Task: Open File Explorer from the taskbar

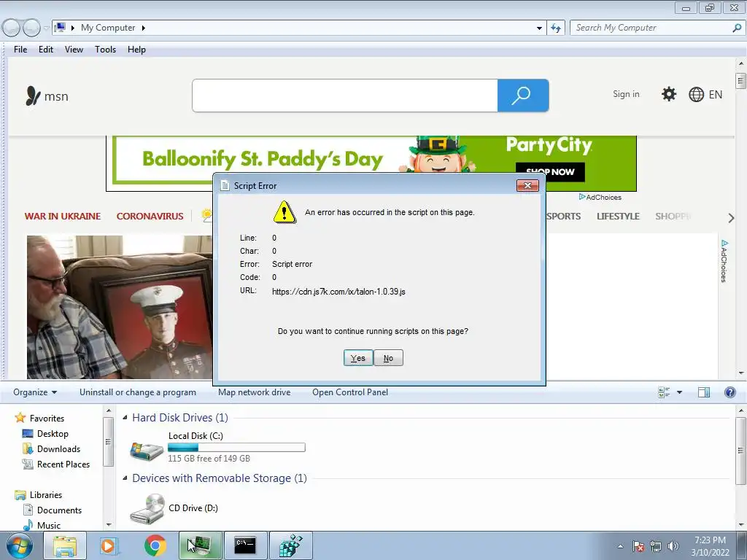Action: pyautogui.click(x=65, y=545)
